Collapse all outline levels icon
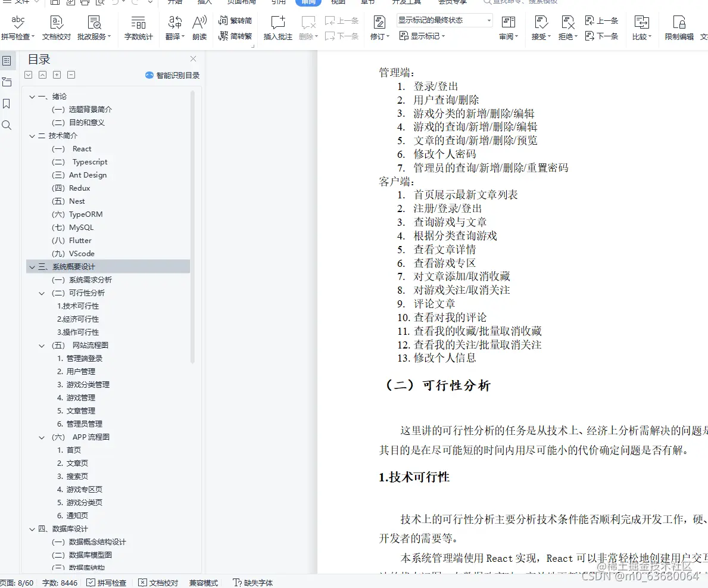 (x=42, y=75)
